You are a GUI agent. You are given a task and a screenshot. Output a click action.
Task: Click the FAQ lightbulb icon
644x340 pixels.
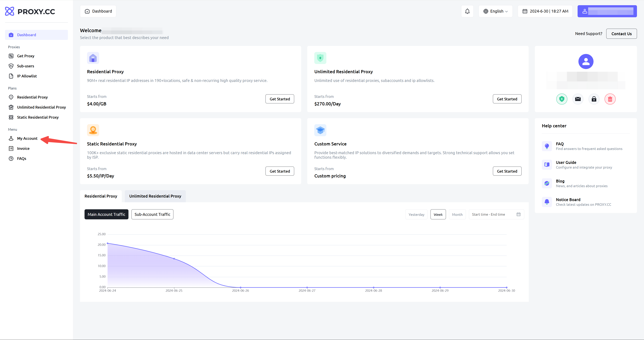click(x=547, y=146)
